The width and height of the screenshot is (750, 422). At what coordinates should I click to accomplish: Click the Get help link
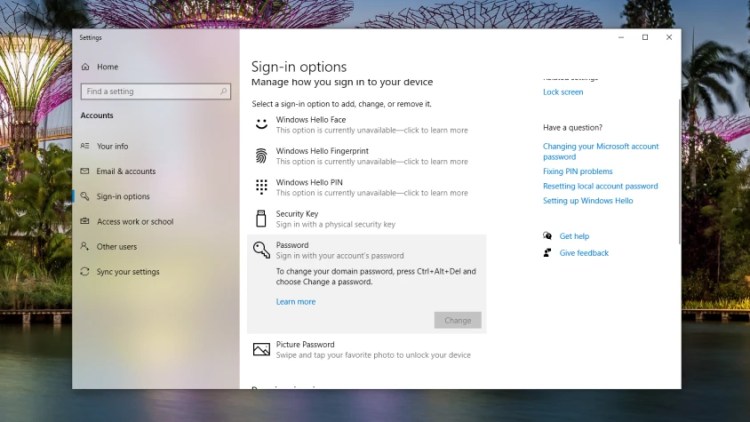coord(574,236)
